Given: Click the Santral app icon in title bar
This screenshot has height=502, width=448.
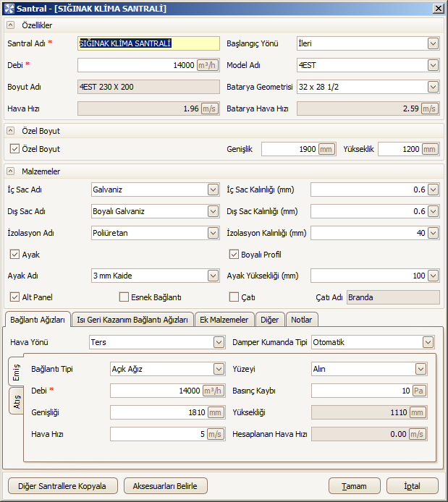Looking at the screenshot, I should pyautogui.click(x=9, y=9).
